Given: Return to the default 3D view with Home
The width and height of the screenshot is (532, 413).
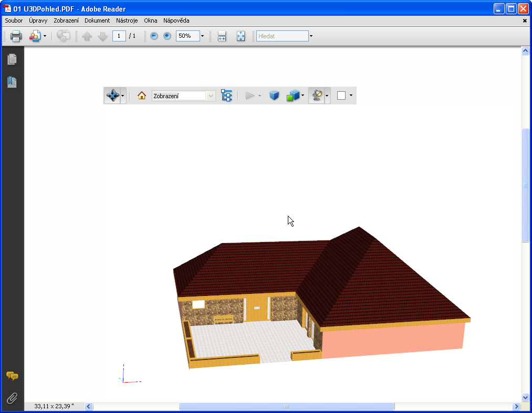Looking at the screenshot, I should 141,95.
